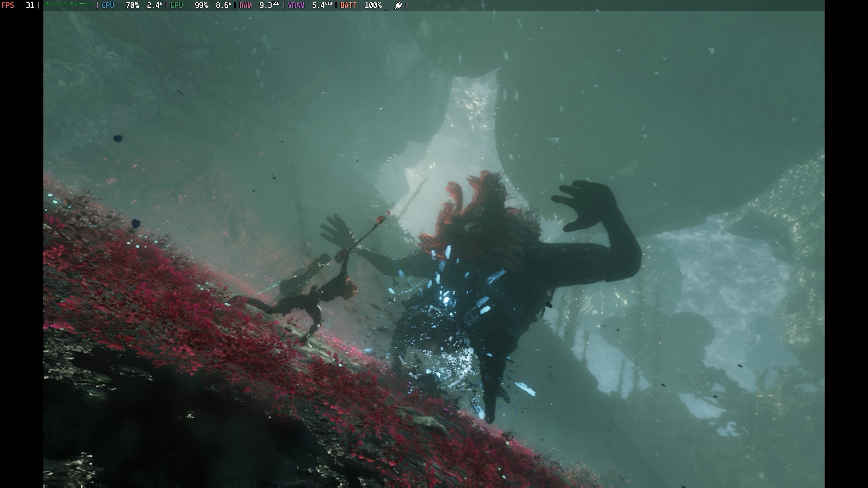Image resolution: width=868 pixels, height=488 pixels.
Task: Click the CPU label in the overlay
Action: [x=108, y=5]
